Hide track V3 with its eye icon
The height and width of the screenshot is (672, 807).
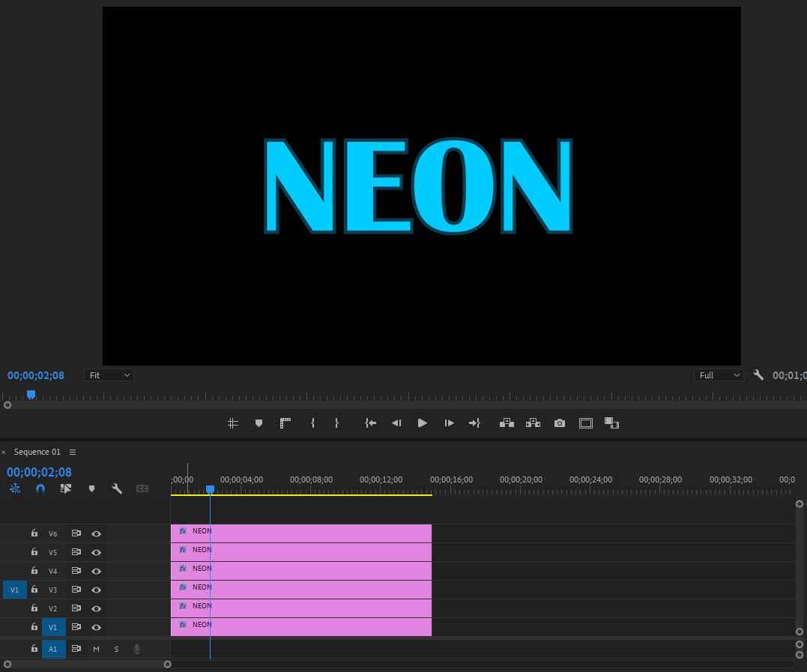(x=96, y=590)
